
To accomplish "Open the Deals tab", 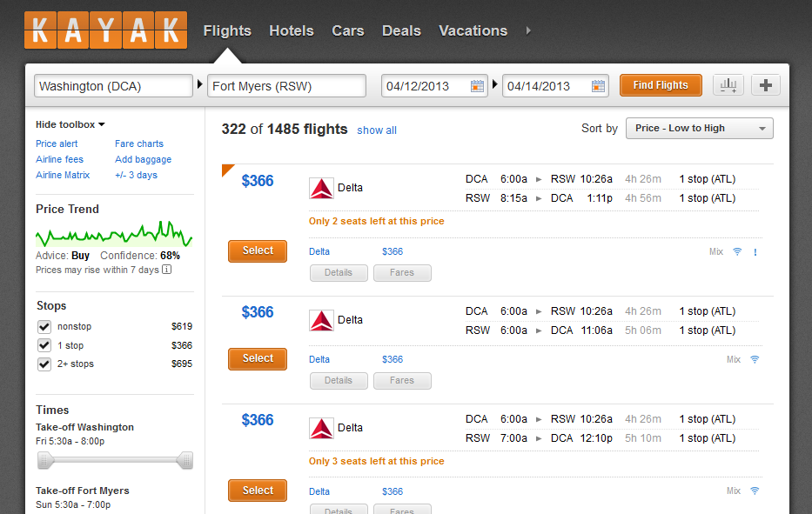I will point(401,30).
